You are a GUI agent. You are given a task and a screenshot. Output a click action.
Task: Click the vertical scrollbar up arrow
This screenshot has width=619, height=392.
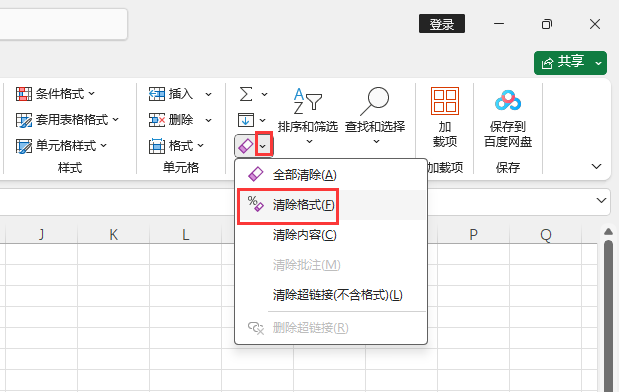608,232
